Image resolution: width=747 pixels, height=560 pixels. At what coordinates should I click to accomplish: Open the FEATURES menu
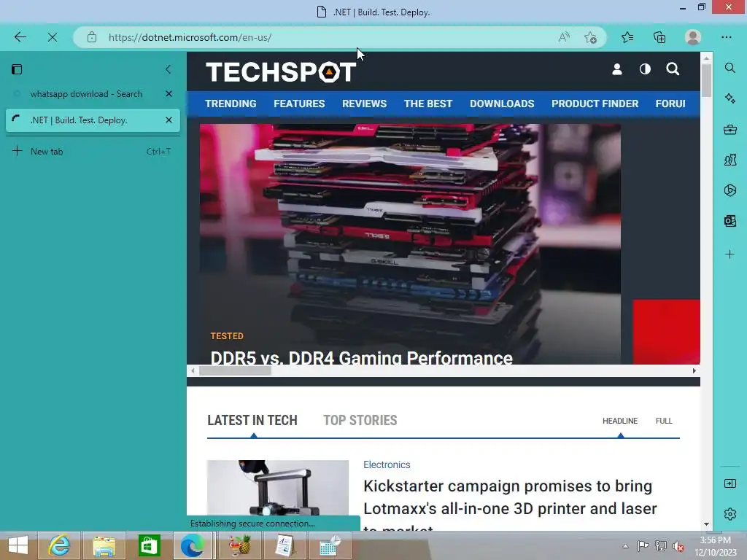click(299, 104)
